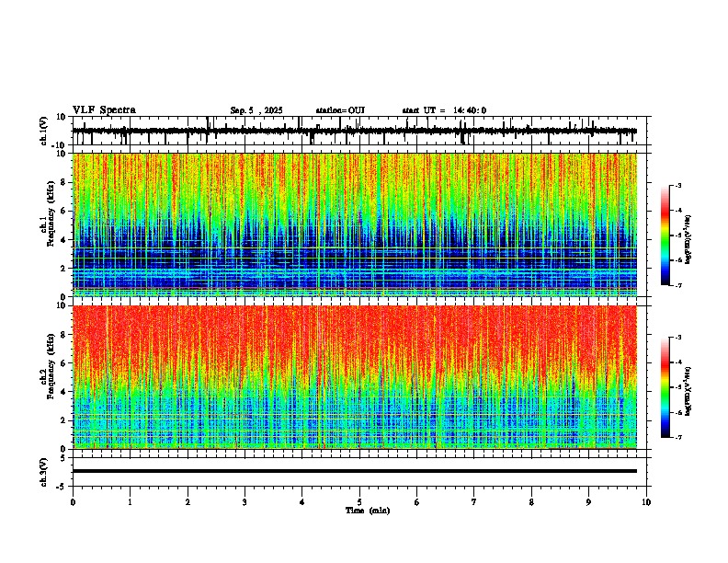The height and width of the screenshot is (563, 728).
Task: Click inside the ch.1 frequency spectrogram
Action: pyautogui.click(x=354, y=224)
